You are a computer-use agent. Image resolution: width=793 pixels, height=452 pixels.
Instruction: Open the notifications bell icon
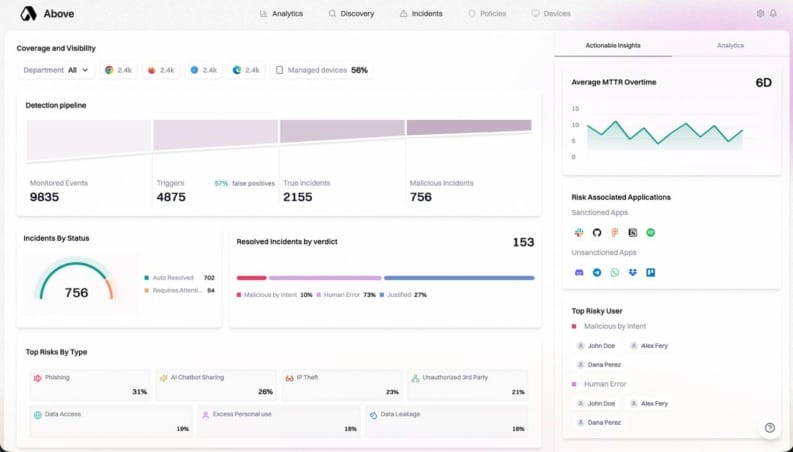(773, 14)
